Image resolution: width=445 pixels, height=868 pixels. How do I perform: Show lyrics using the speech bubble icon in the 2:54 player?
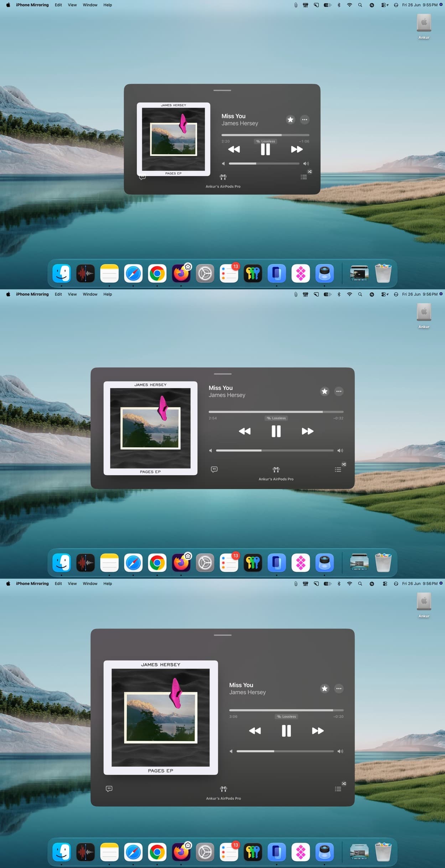point(214,469)
